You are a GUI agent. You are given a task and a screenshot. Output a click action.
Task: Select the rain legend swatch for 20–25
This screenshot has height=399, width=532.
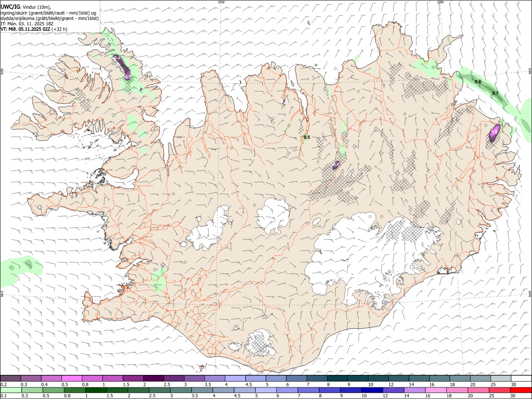(478, 390)
